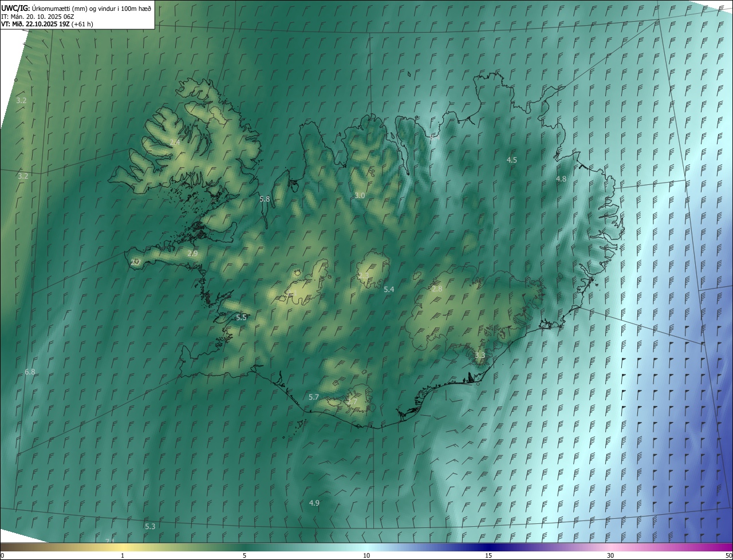Click the 'UWC/IG:' label in header box

point(15,8)
